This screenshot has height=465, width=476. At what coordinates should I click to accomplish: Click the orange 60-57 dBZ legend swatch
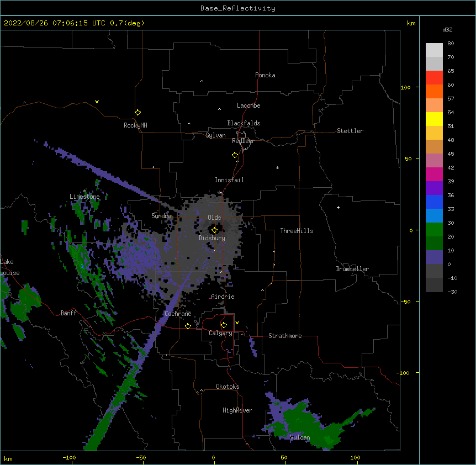[x=434, y=91]
